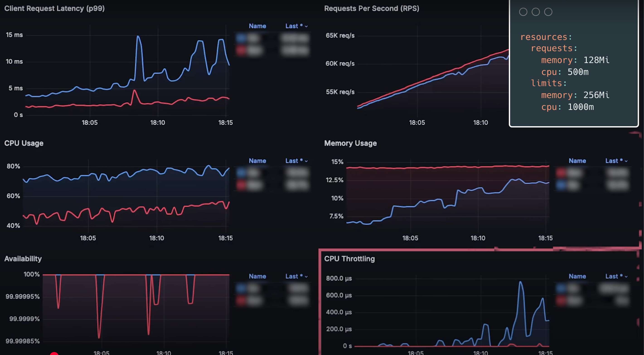Click third circle button in code window

[x=548, y=12]
